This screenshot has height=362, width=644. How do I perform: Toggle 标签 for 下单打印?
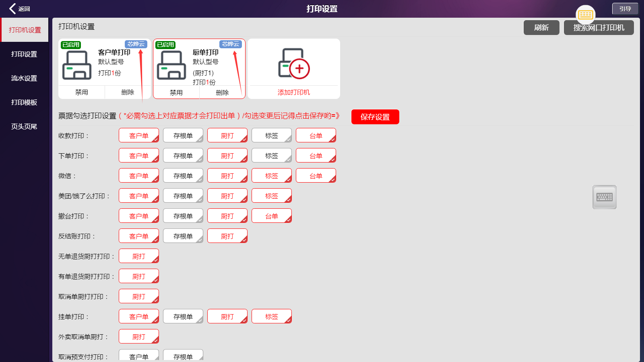(x=272, y=155)
